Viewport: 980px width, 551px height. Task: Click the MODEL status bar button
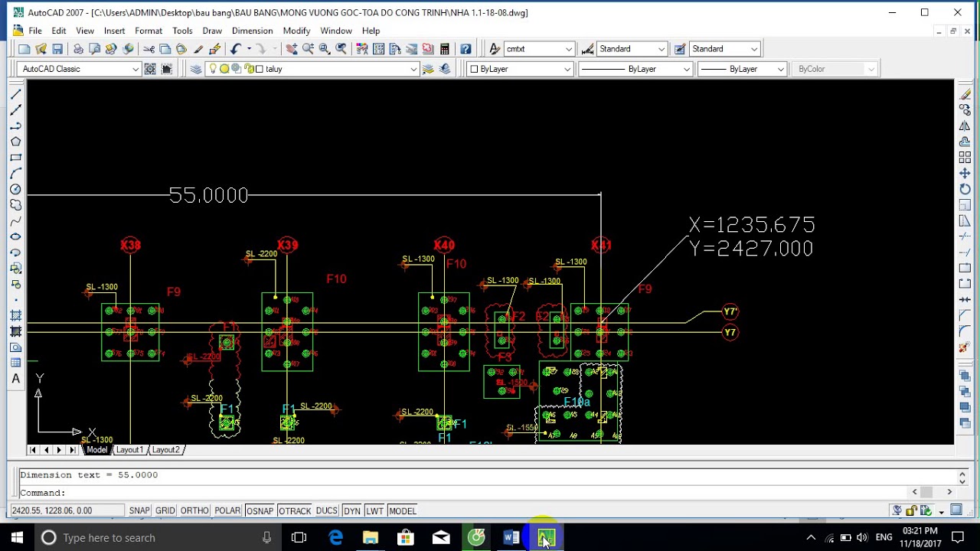(402, 511)
